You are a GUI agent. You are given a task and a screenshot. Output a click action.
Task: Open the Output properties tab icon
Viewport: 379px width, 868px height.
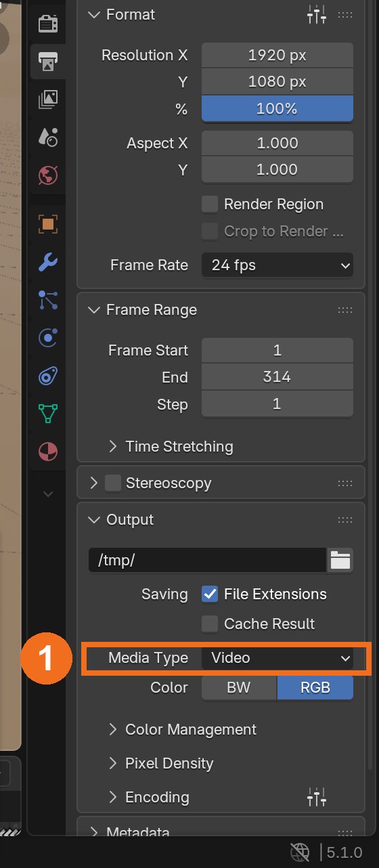pyautogui.click(x=48, y=62)
